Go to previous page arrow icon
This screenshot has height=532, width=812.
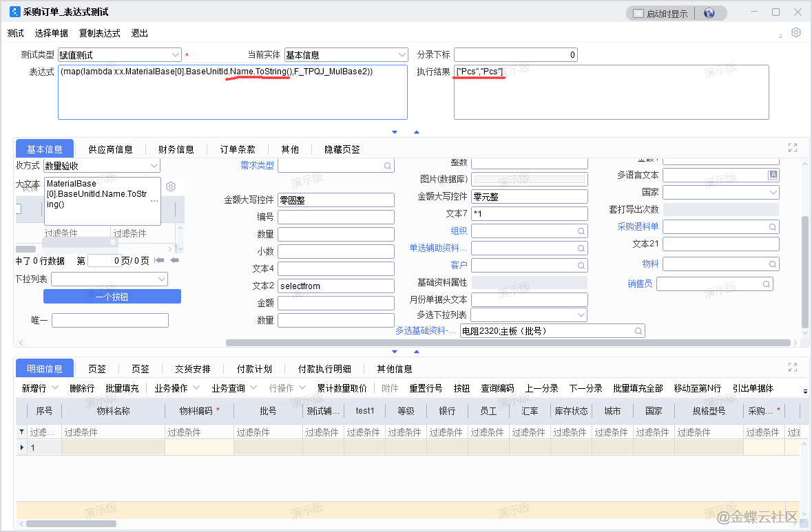(x=174, y=260)
